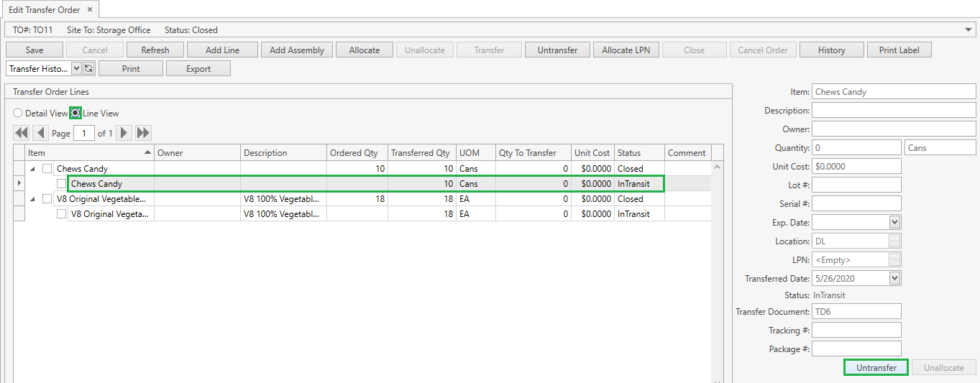Open the Transfer History report dropdown
The height and width of the screenshot is (383, 980).
(76, 69)
